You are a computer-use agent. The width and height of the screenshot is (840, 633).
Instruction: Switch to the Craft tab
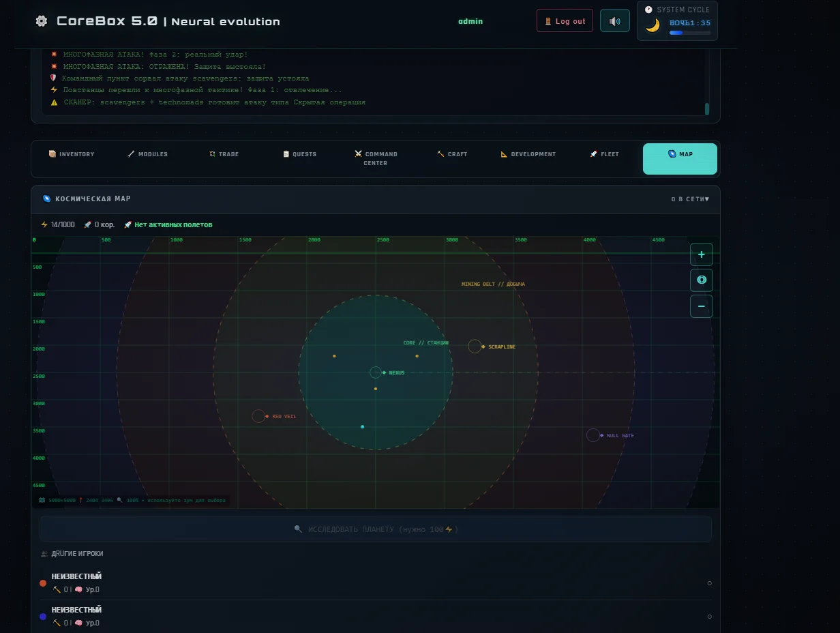452,154
